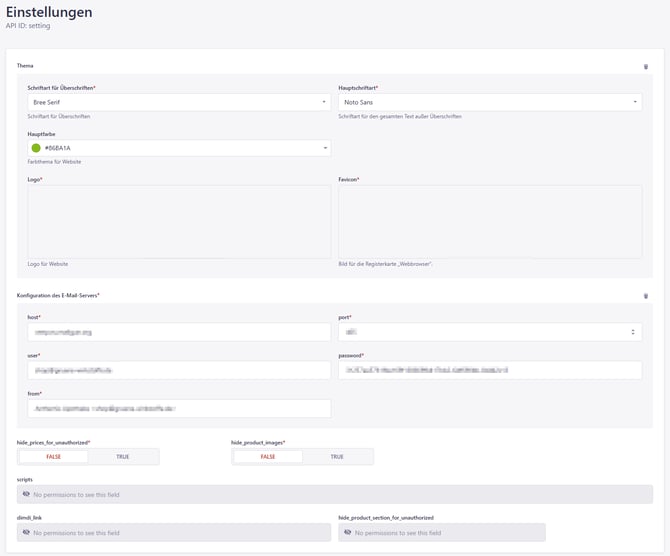Click the from address input field

click(179, 408)
